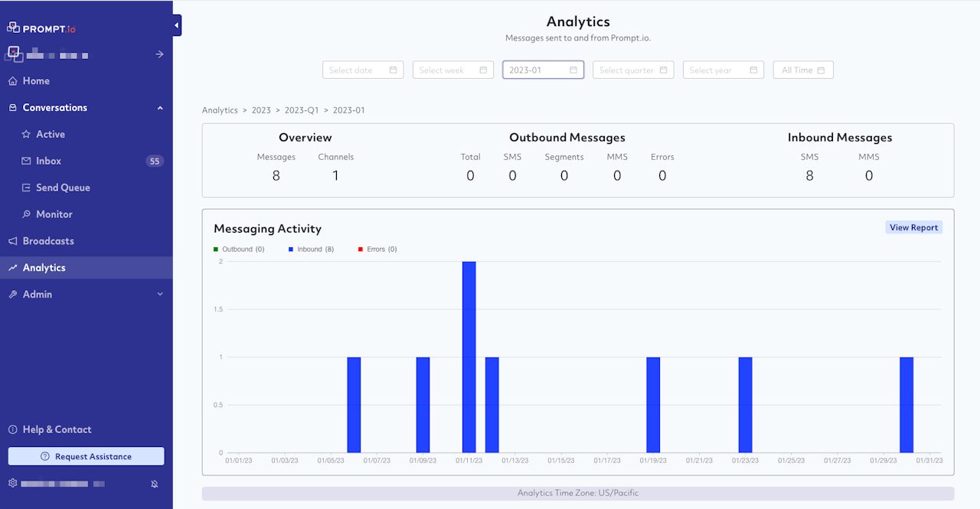
Task: Click the Send Queue icon
Action: [x=26, y=188]
